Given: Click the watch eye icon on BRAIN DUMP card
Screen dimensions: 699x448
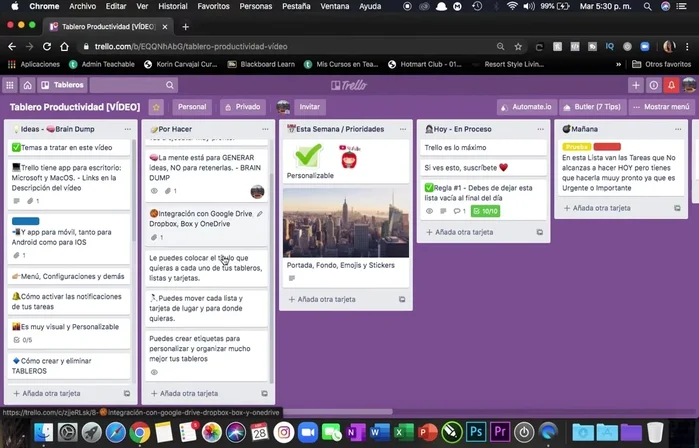Looking at the screenshot, I should pyautogui.click(x=154, y=191).
